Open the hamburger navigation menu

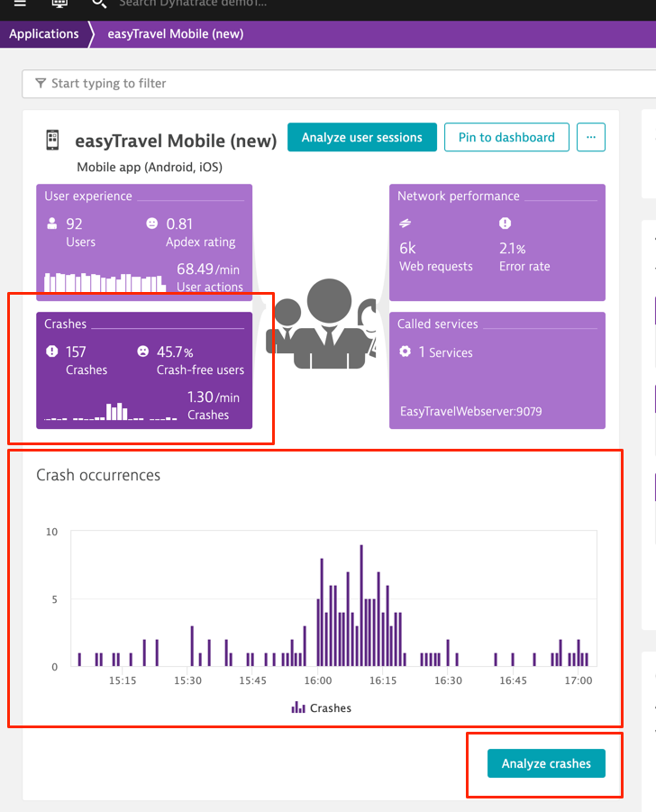(20, 3)
